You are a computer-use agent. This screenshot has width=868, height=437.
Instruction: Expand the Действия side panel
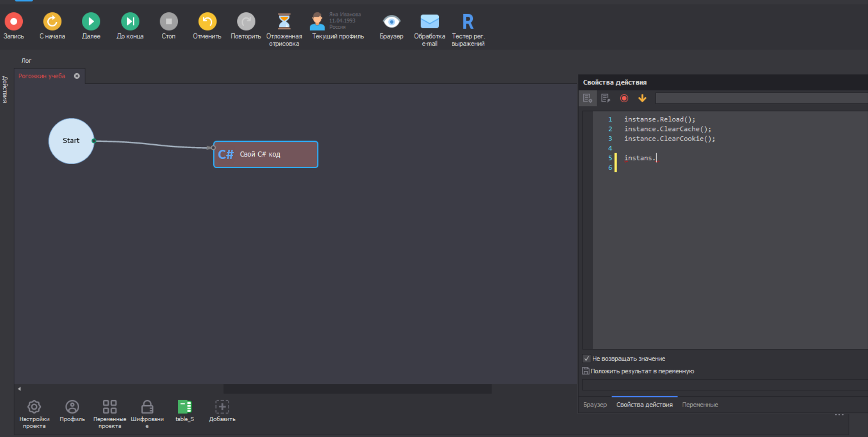coord(5,89)
